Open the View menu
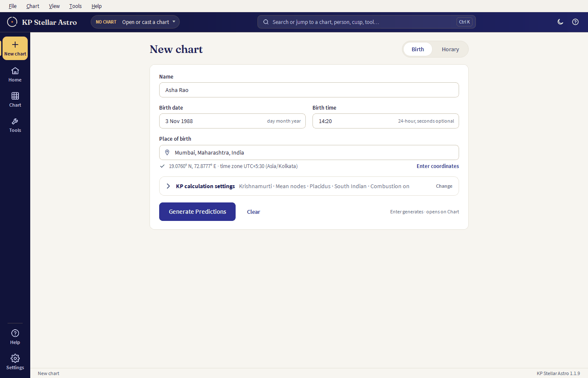 point(54,6)
